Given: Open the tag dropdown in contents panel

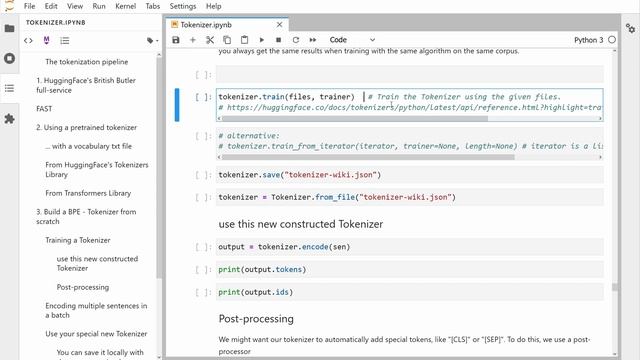Looking at the screenshot, I should pos(152,40).
